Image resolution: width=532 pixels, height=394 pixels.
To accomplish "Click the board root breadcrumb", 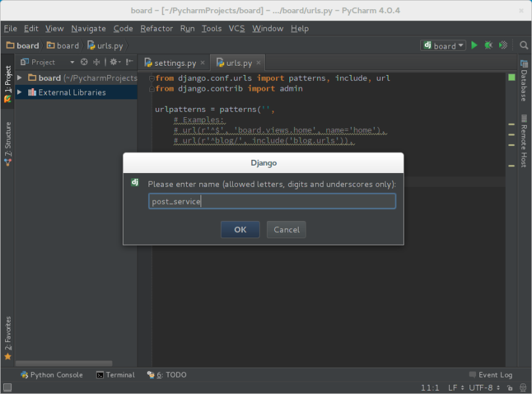I will (23, 45).
